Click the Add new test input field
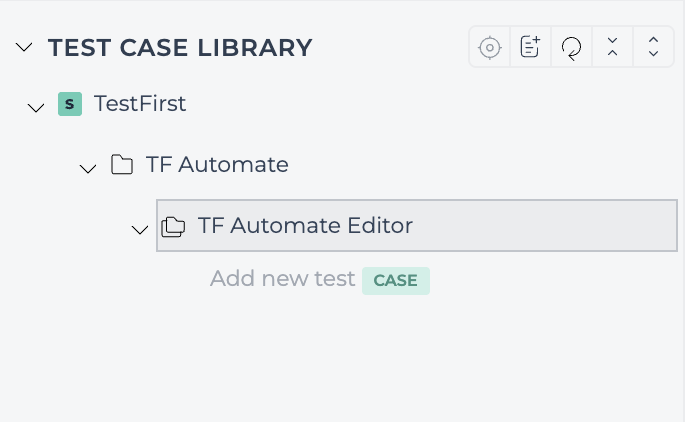The height and width of the screenshot is (422, 688). click(283, 279)
